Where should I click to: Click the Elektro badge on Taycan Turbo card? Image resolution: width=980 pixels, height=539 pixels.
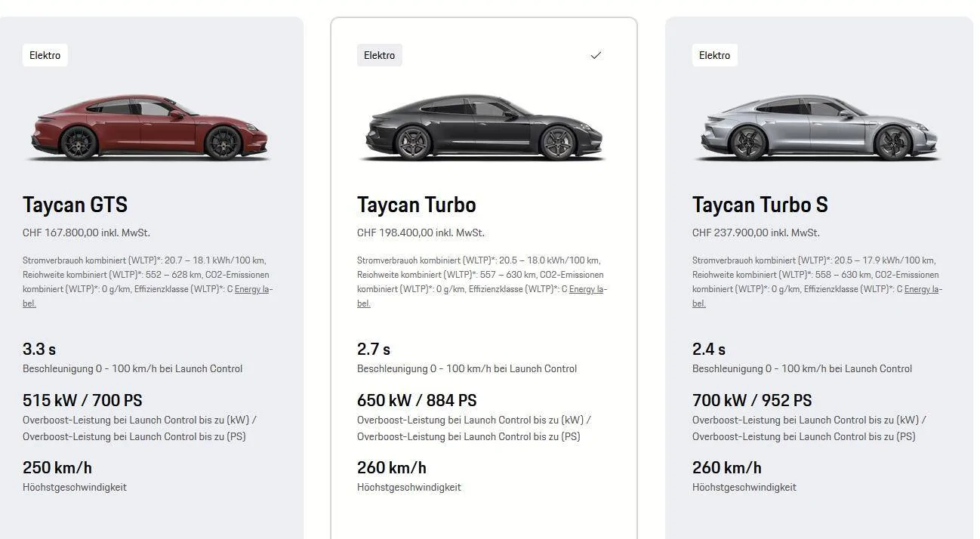[380, 55]
